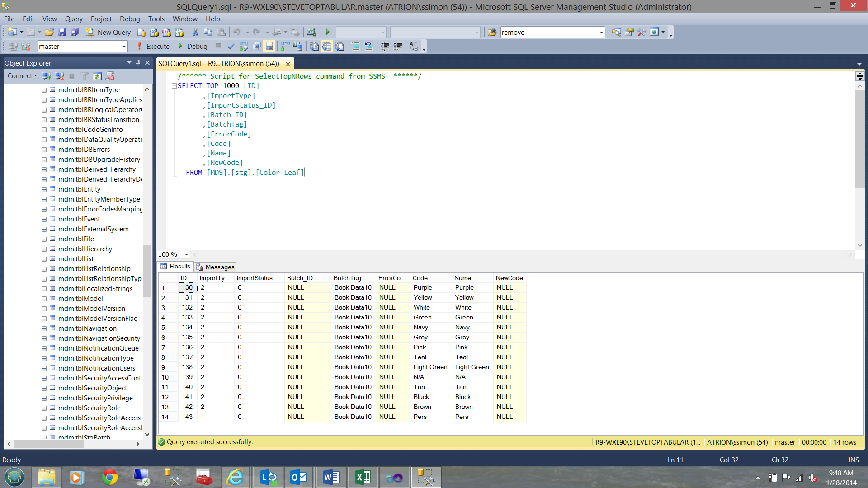Pin the Object Explorer panel
Image resolution: width=868 pixels, height=488 pixels.
tap(138, 63)
